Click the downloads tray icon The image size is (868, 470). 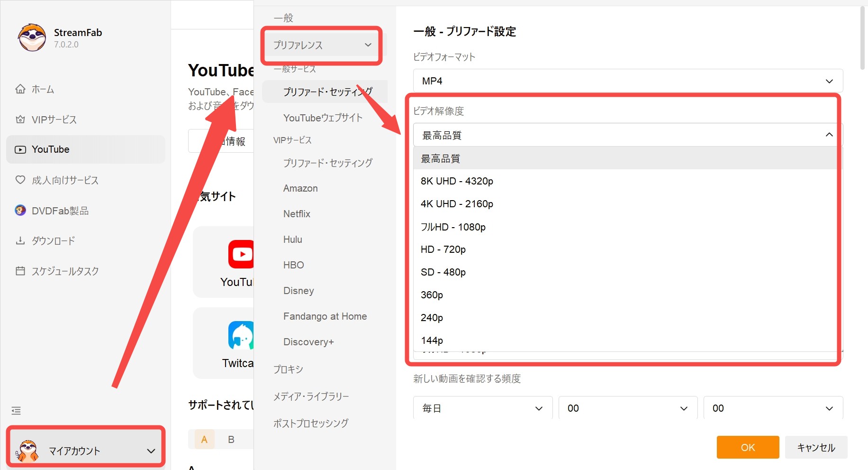click(x=20, y=240)
